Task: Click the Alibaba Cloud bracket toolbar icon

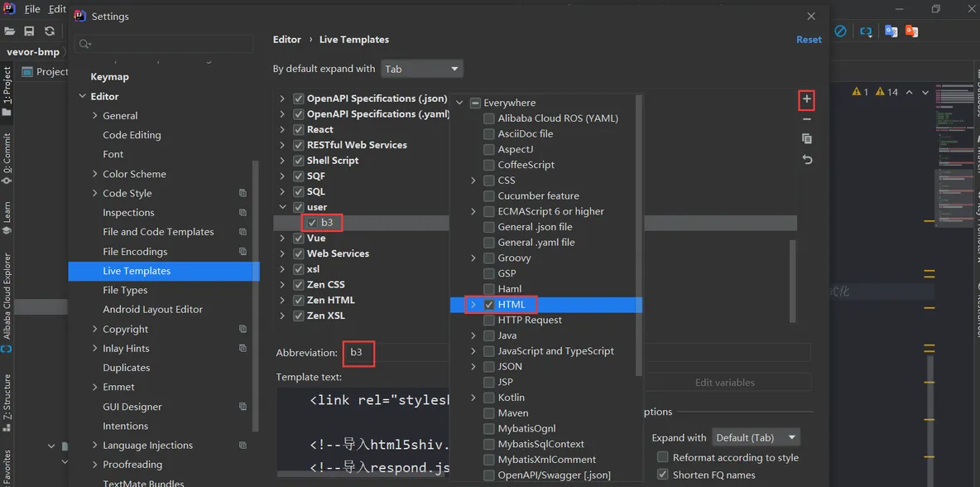Action: (x=867, y=31)
